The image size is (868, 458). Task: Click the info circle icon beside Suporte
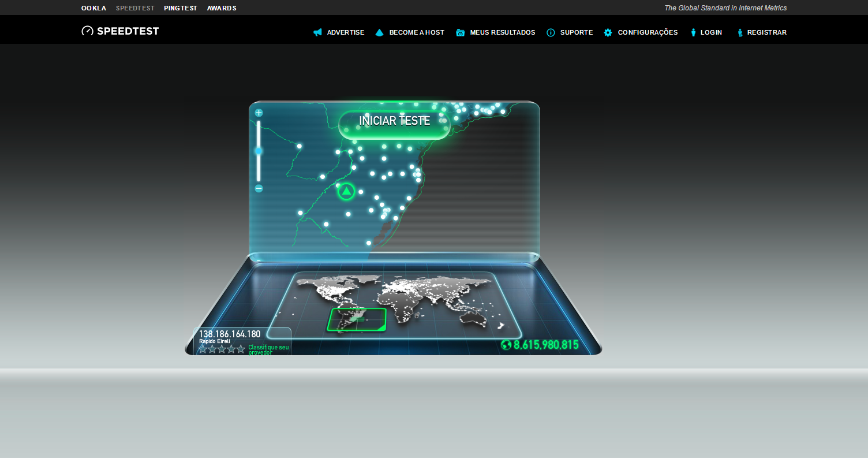coord(551,32)
